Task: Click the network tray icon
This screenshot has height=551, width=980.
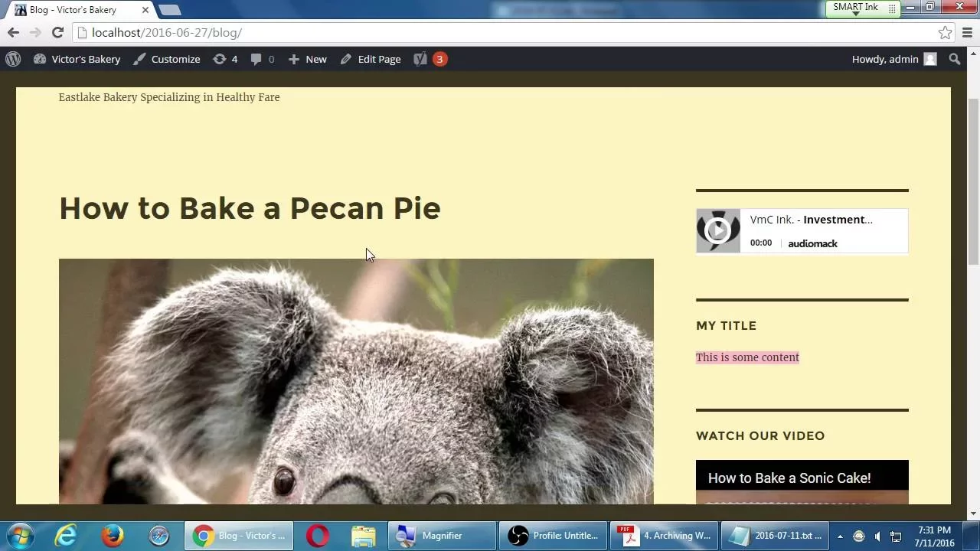Action: point(896,536)
